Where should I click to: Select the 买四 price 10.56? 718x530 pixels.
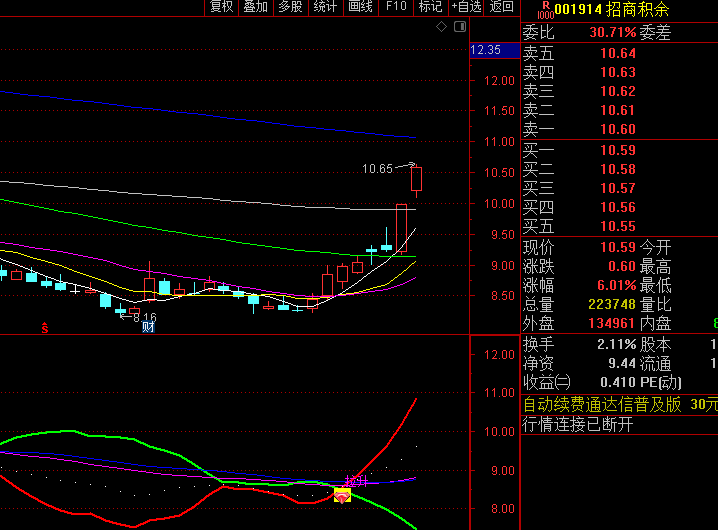pos(618,208)
